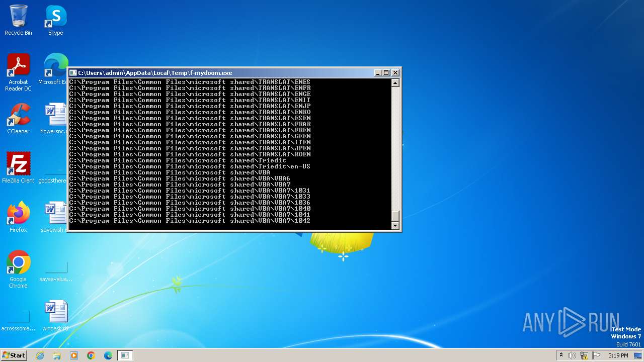Click the console vertical scrollbar thumb

pos(395,216)
